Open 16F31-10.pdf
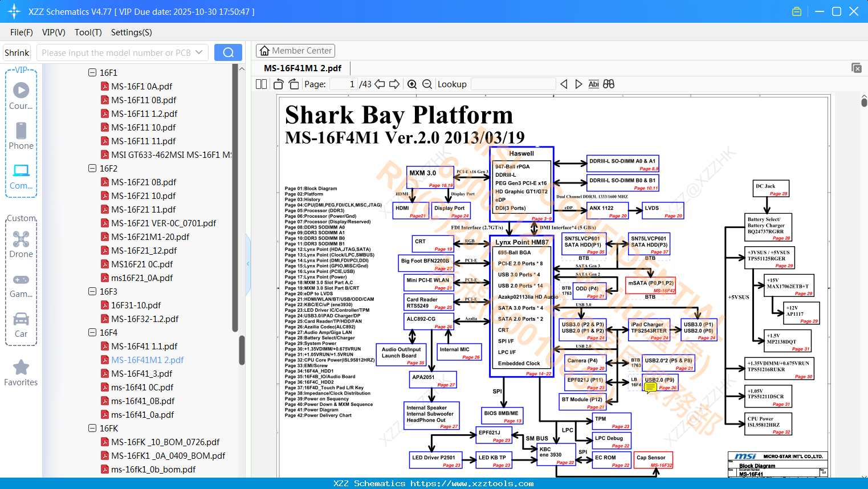This screenshot has width=868, height=489. (136, 305)
